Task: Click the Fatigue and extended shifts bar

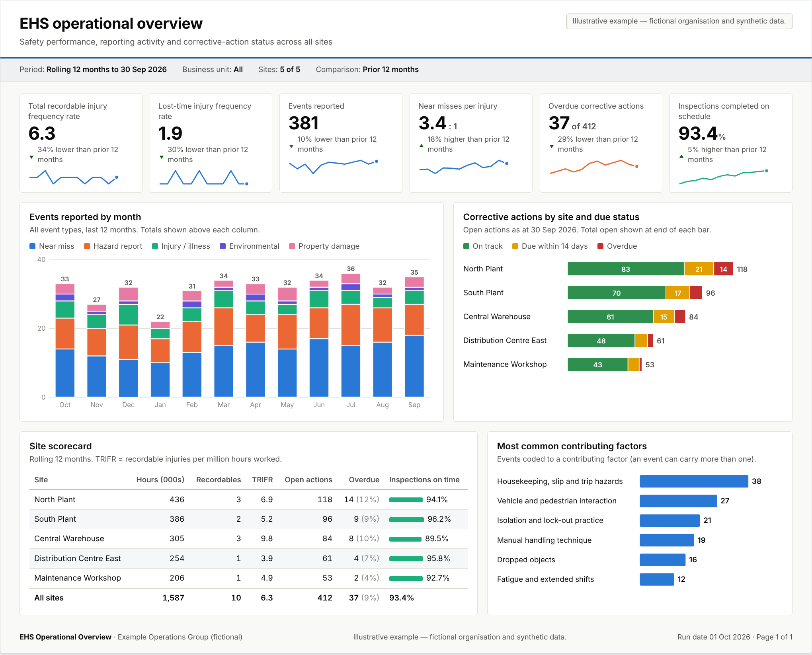Action: 657,579
